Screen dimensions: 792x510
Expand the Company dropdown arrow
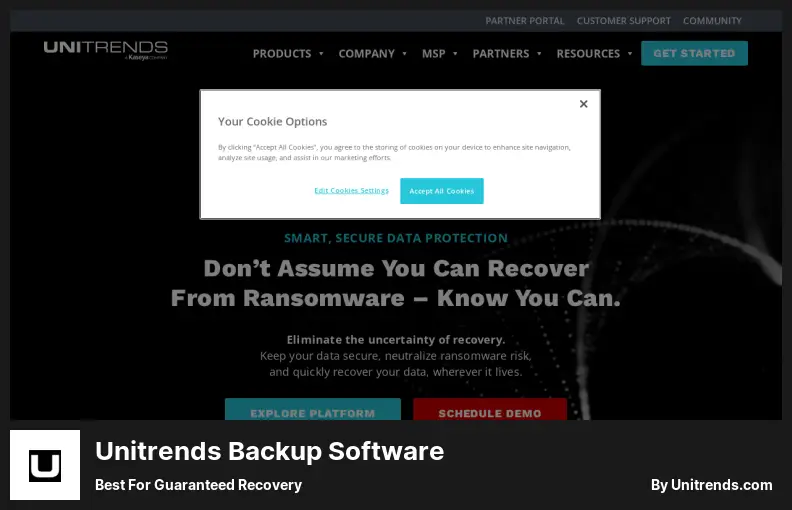(x=404, y=54)
